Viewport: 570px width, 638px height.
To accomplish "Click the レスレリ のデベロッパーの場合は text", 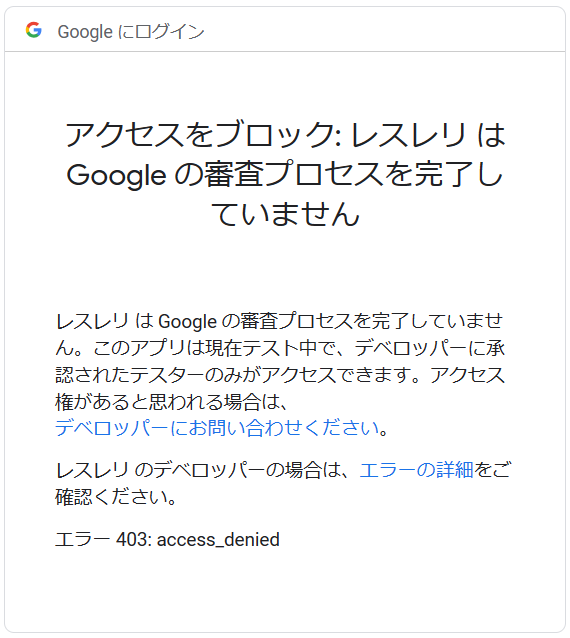I will (x=202, y=470).
